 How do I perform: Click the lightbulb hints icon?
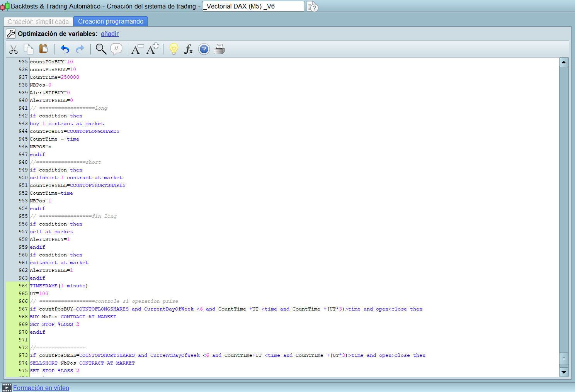174,49
